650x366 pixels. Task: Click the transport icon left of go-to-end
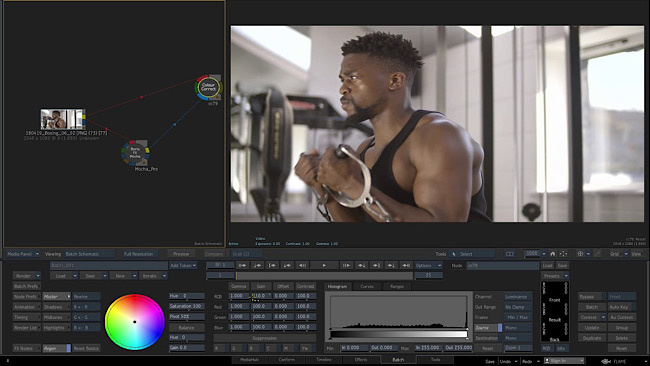pyautogui.click(x=391, y=265)
